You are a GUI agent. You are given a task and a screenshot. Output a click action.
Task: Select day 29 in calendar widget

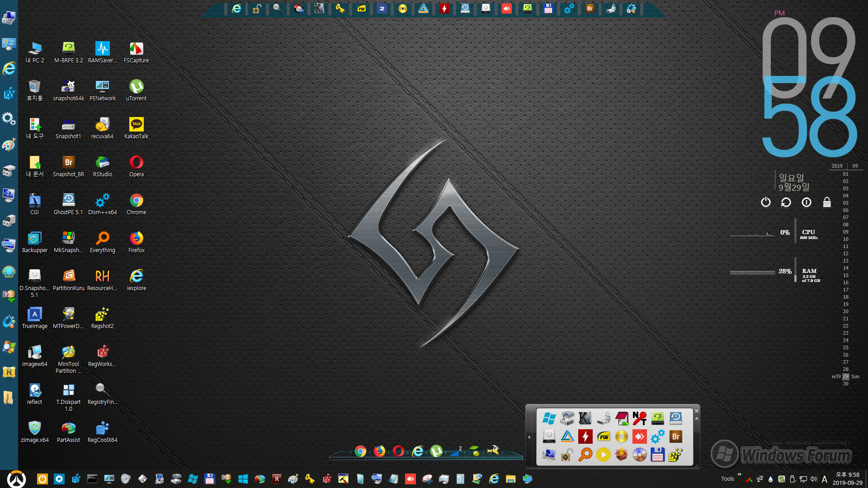pos(845,376)
